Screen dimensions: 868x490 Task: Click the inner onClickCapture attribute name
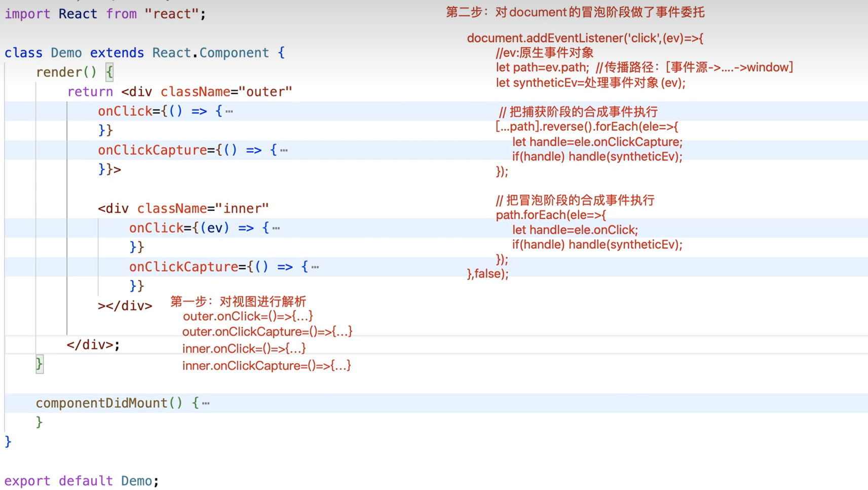[x=183, y=267]
